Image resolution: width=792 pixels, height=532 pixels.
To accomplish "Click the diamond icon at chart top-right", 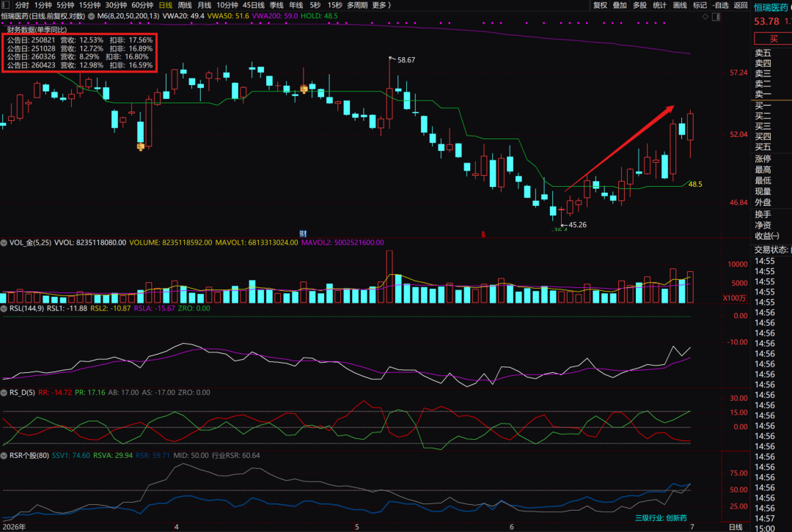I will tap(705, 17).
